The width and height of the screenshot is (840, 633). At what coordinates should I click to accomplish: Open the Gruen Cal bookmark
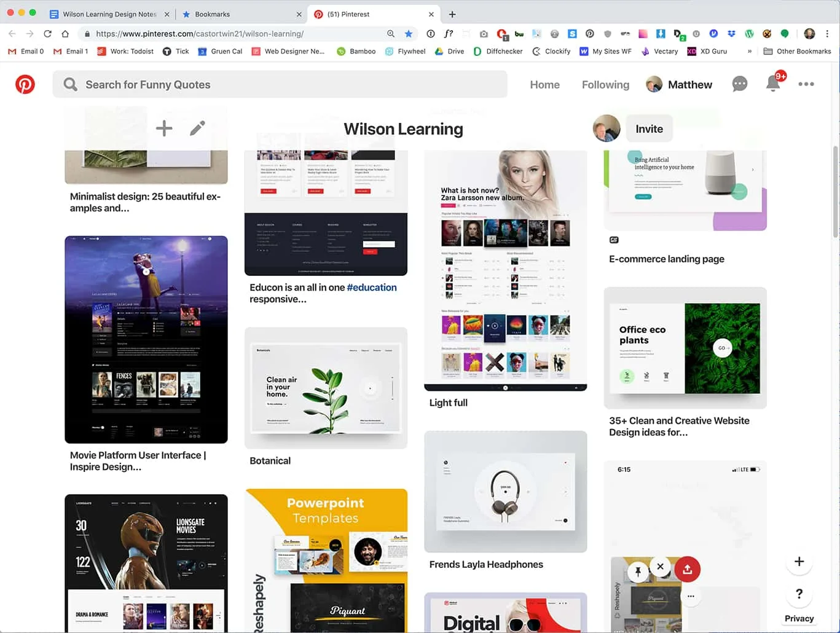[x=220, y=52]
